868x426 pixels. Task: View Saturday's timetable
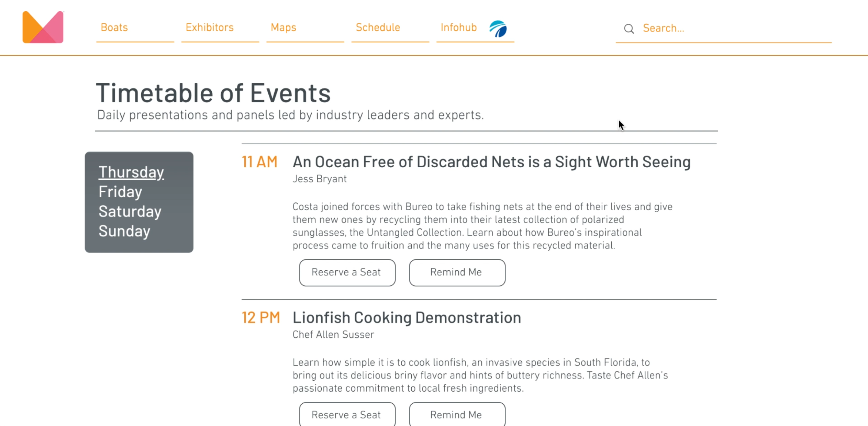point(130,212)
